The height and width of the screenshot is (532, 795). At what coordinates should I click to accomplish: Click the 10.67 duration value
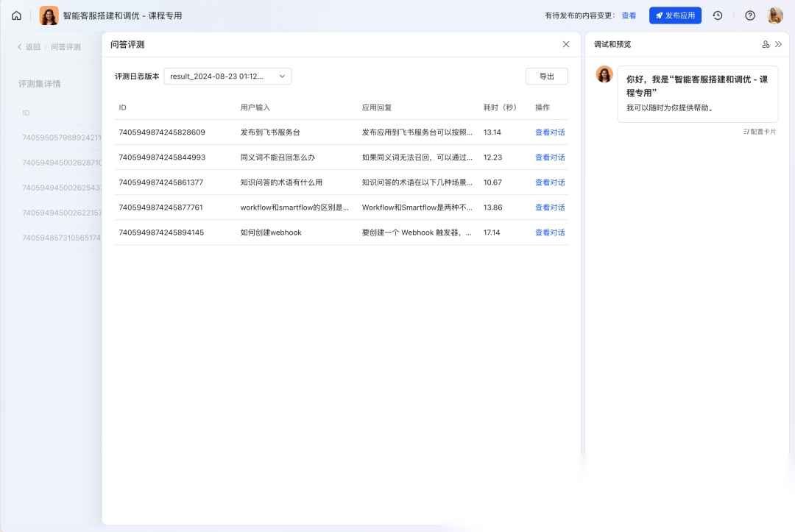coord(492,182)
